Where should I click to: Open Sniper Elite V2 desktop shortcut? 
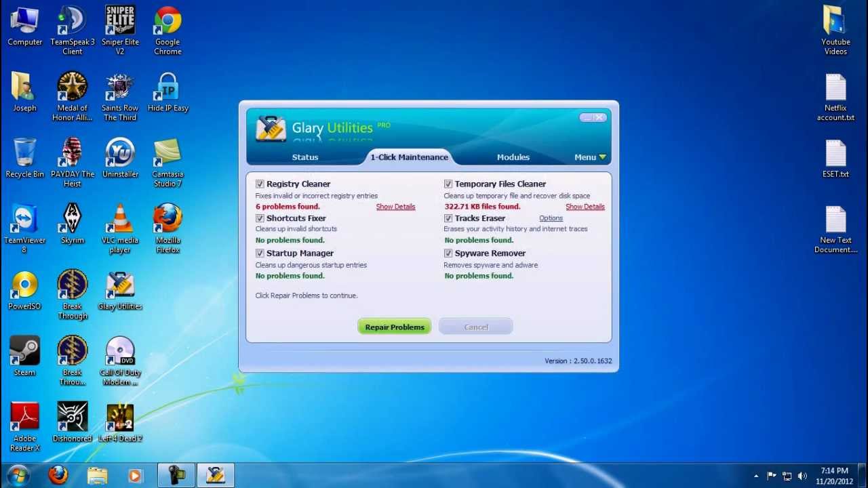120,30
